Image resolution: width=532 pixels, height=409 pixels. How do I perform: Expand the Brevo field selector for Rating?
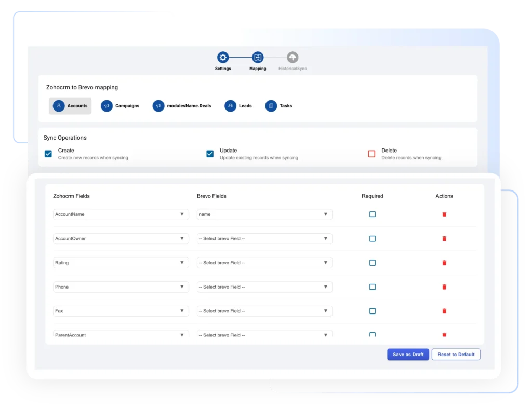tap(327, 263)
